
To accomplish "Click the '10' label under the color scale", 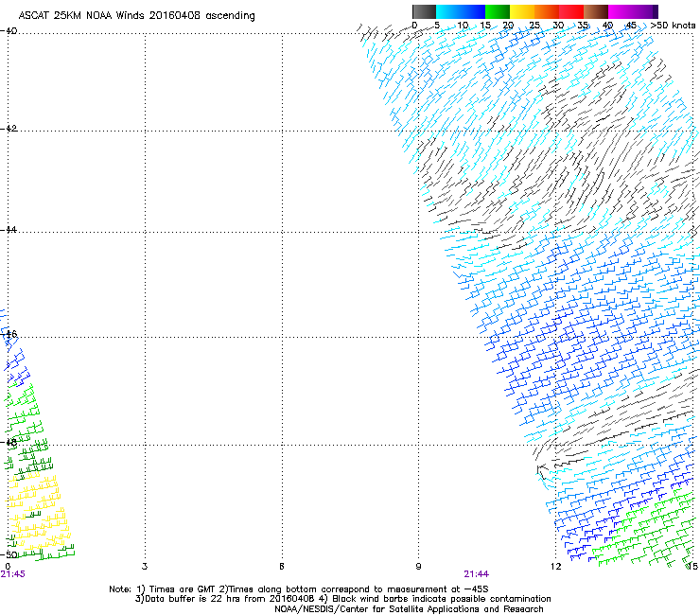I will pos(463,25).
